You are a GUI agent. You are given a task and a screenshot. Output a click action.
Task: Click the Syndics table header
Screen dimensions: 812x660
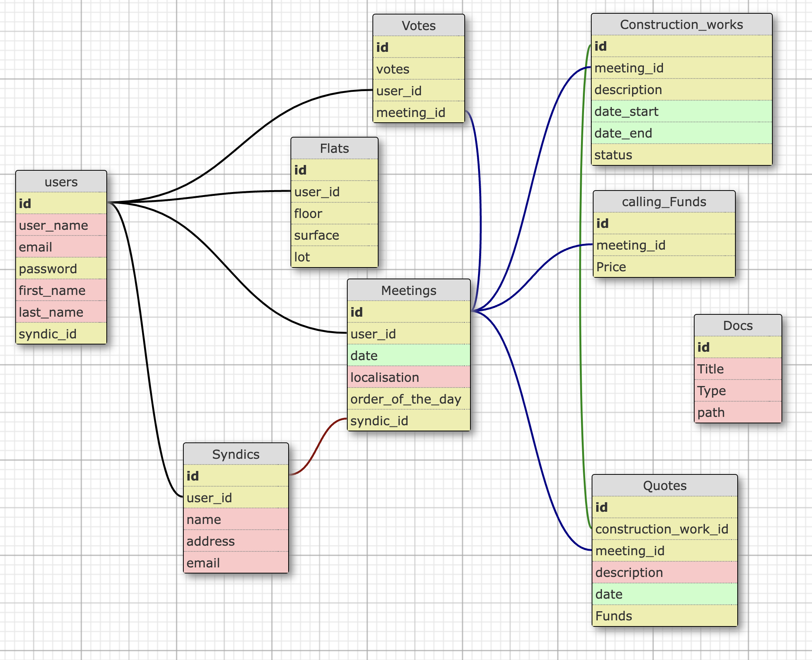[x=236, y=454]
